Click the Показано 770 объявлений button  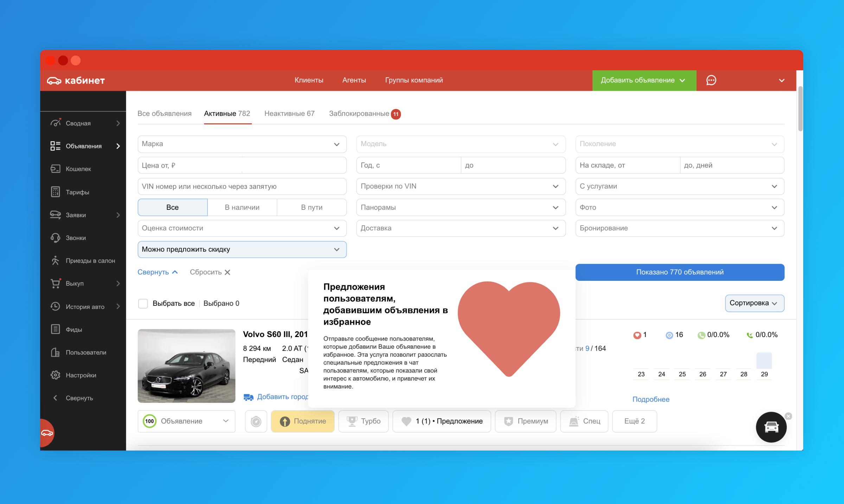[680, 272]
